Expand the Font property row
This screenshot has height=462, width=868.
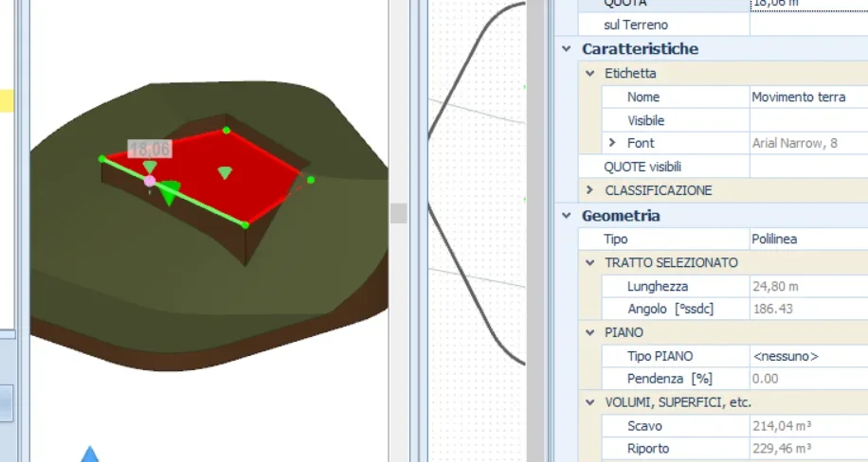(x=613, y=143)
